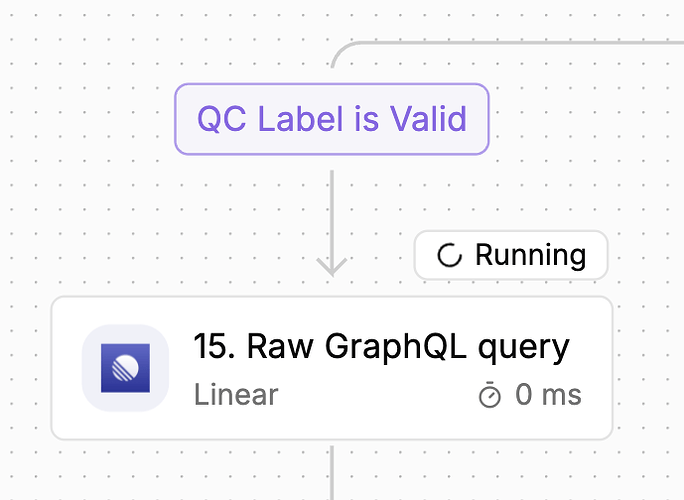The height and width of the screenshot is (500, 684).
Task: Click the horizontal connector line at the top right
Action: coord(520,43)
